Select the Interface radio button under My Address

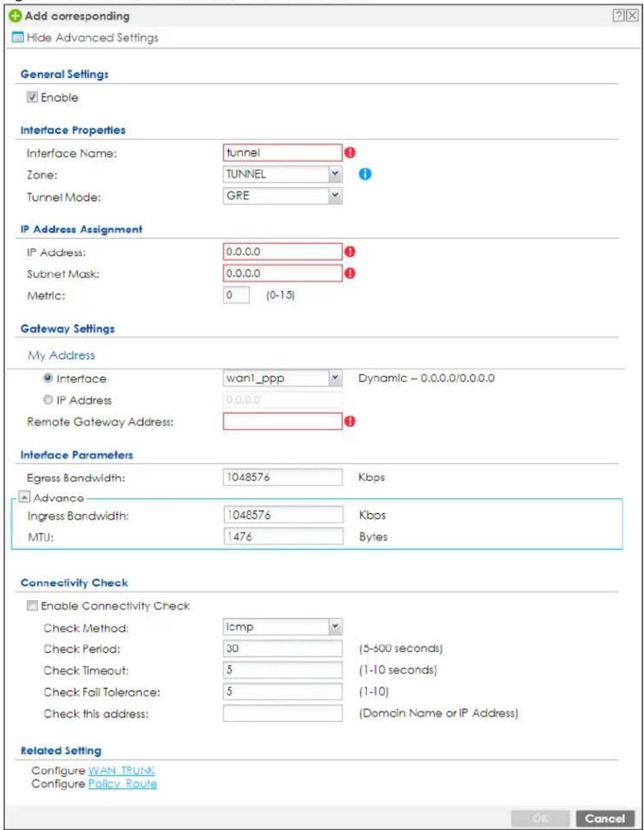click(46, 379)
